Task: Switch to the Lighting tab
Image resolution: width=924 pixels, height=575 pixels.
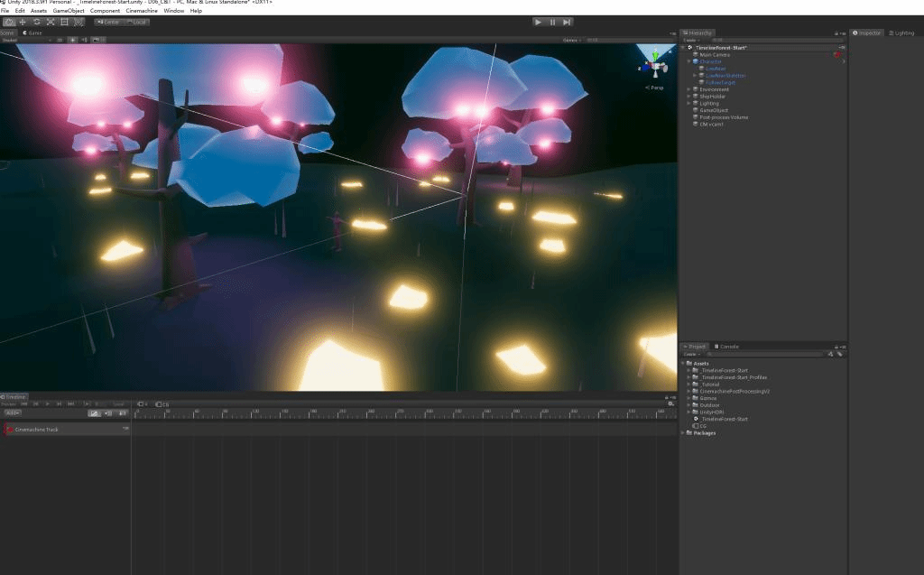Action: (903, 32)
